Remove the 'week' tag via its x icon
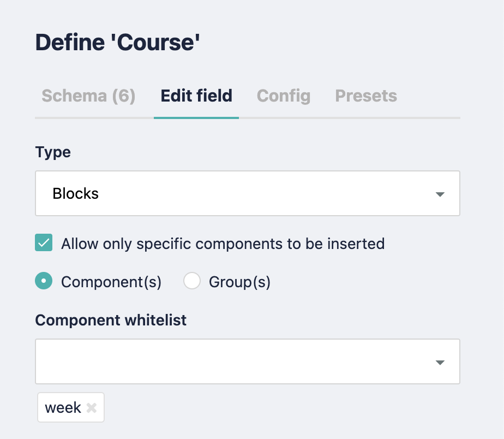This screenshot has height=439, width=504. point(92,407)
